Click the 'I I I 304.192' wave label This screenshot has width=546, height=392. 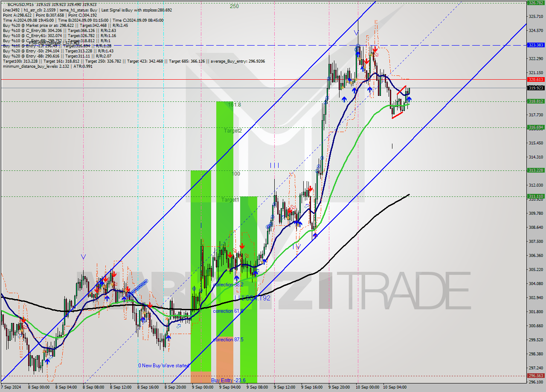pos(253,298)
